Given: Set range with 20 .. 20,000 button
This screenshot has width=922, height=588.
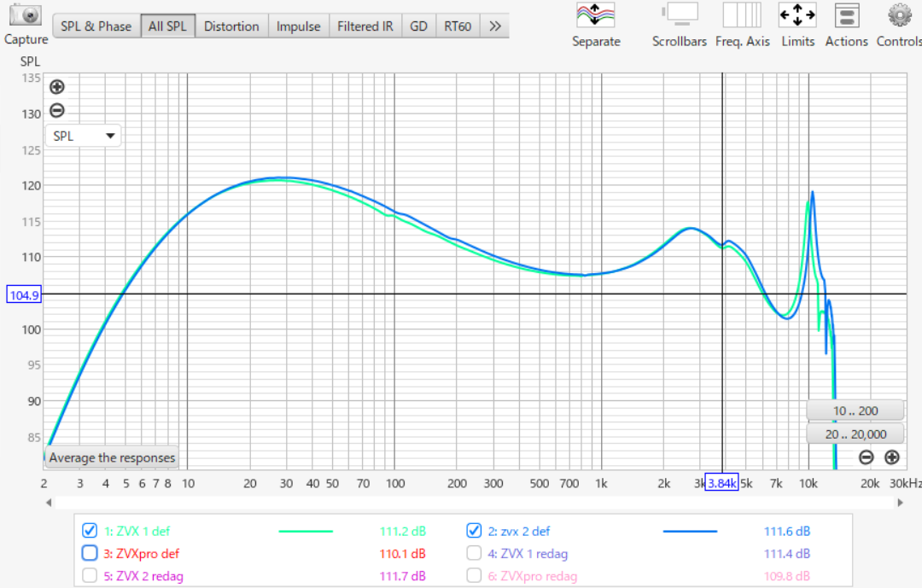Looking at the screenshot, I should 855,434.
